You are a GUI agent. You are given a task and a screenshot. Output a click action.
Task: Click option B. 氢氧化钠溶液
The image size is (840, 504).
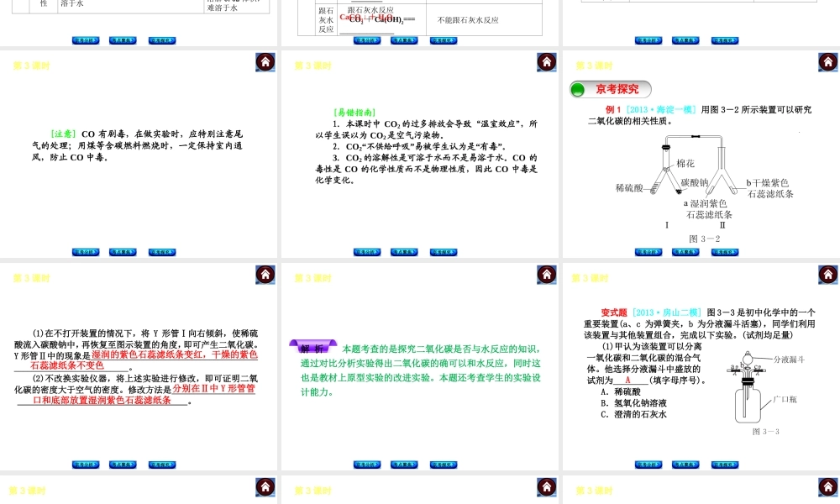(x=633, y=403)
